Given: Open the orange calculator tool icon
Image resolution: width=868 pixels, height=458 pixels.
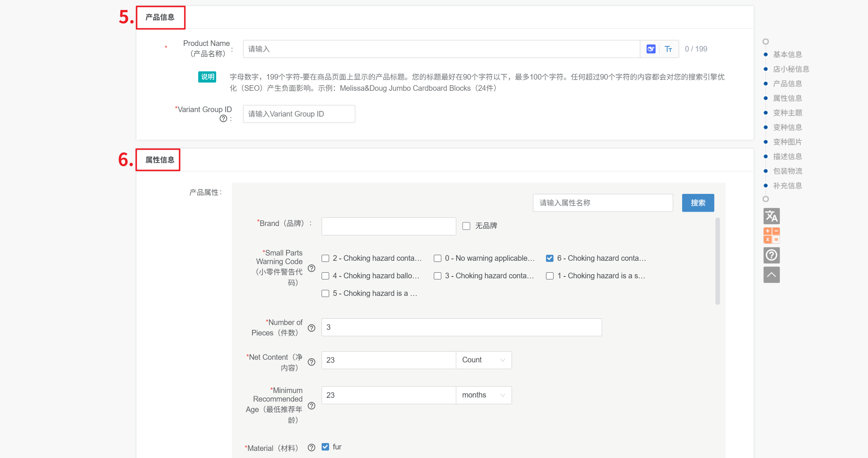Looking at the screenshot, I should 771,235.
